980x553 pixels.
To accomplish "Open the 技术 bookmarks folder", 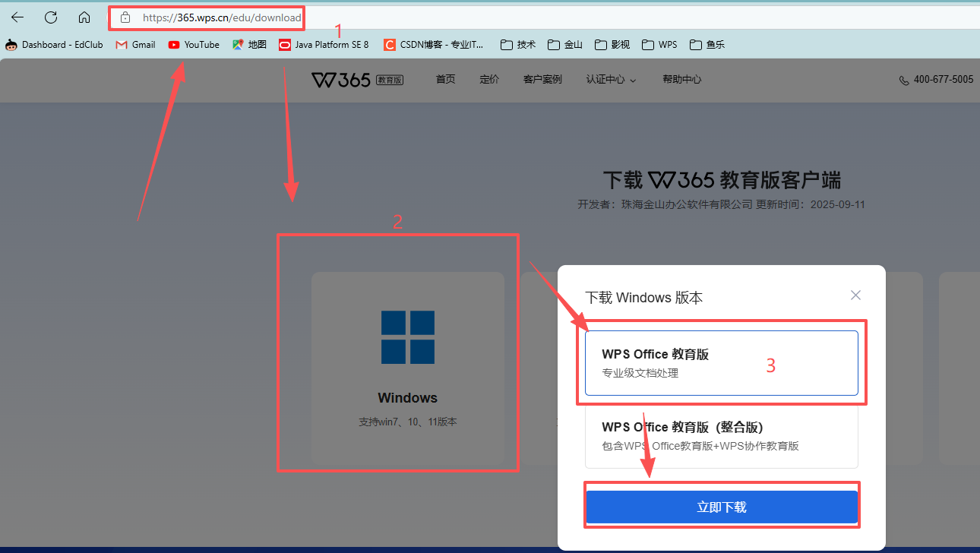I will pyautogui.click(x=518, y=44).
